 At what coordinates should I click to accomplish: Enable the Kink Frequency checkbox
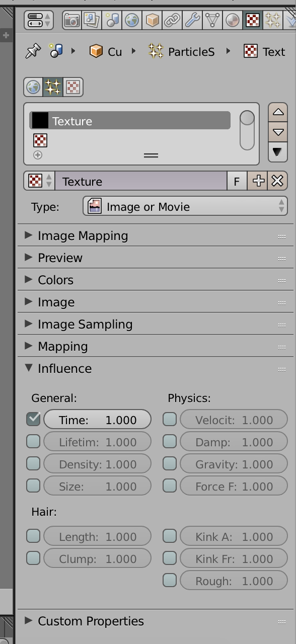(170, 558)
